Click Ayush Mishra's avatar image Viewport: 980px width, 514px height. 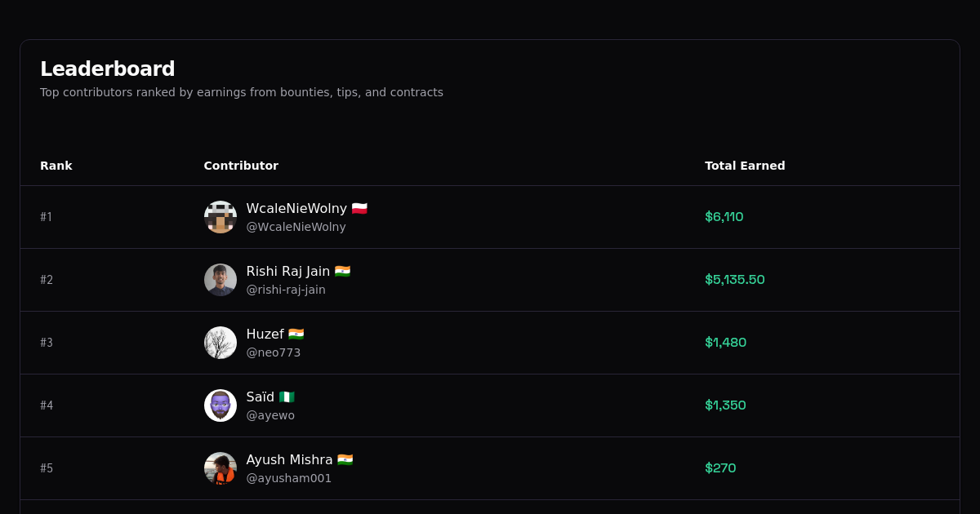pyautogui.click(x=220, y=468)
